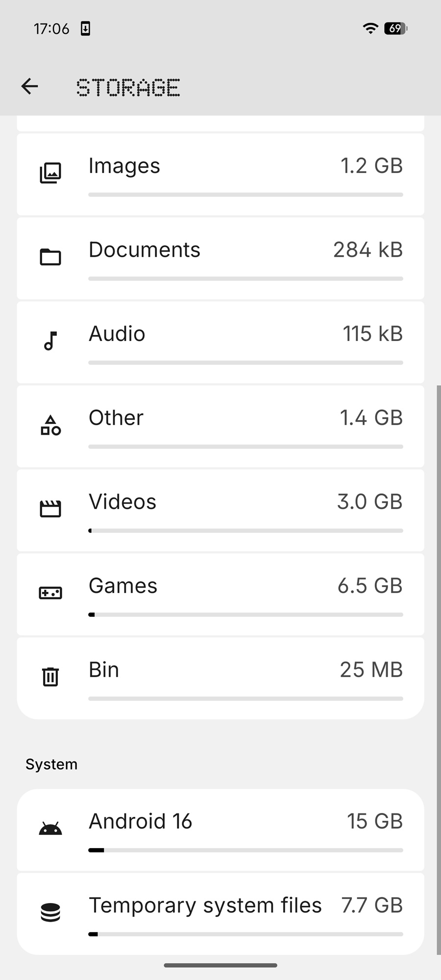The image size is (441, 980).
Task: Tap the Android robot icon
Action: point(50,829)
